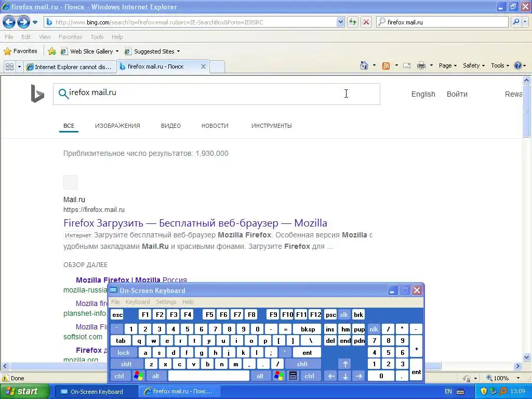The height and width of the screenshot is (399, 532).
Task: Click the orange magnifier tray icon
Action: [503, 391]
